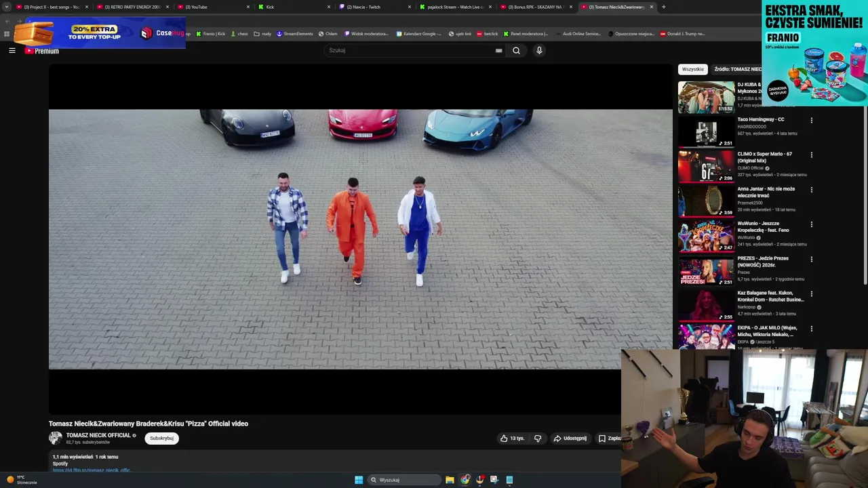The image size is (868, 488).
Task: Switch to Bonus RPK - SKAZANY tab
Action: [x=535, y=7]
